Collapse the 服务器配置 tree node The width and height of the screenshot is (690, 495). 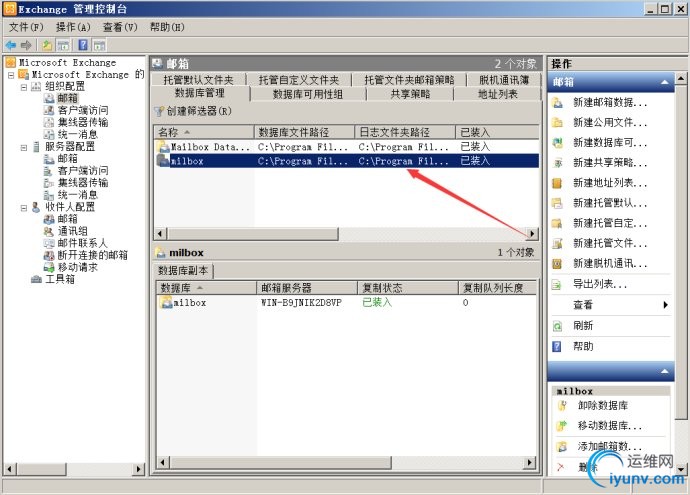coord(24,147)
